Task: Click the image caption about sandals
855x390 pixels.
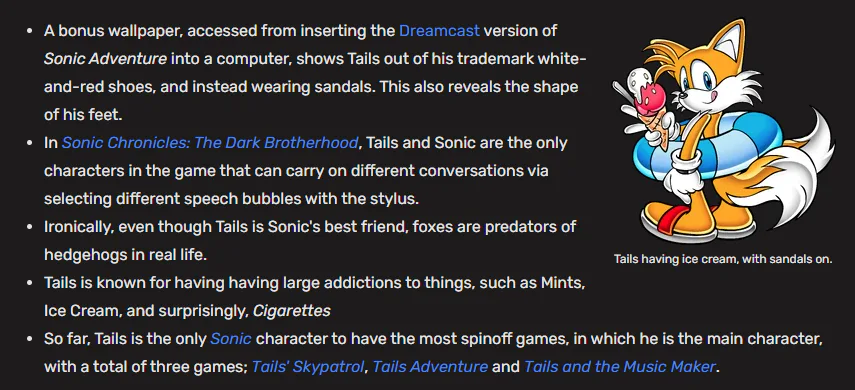Action: coord(722,259)
